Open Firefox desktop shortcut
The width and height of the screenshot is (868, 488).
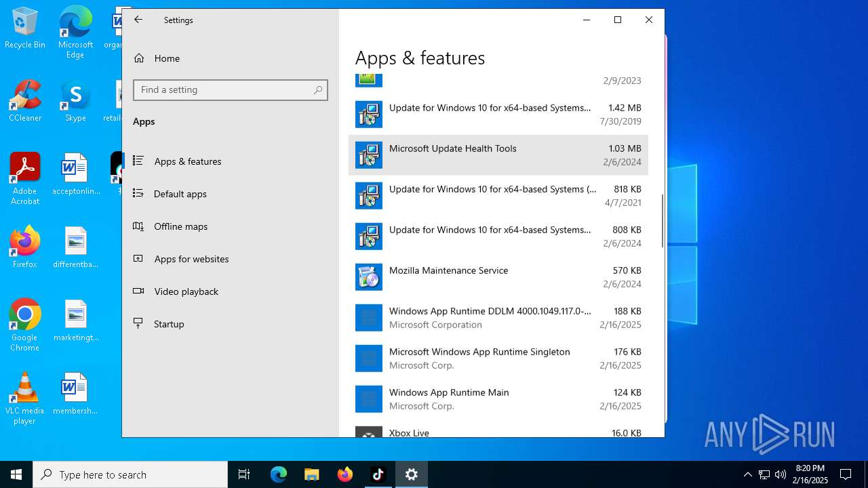pyautogui.click(x=25, y=247)
